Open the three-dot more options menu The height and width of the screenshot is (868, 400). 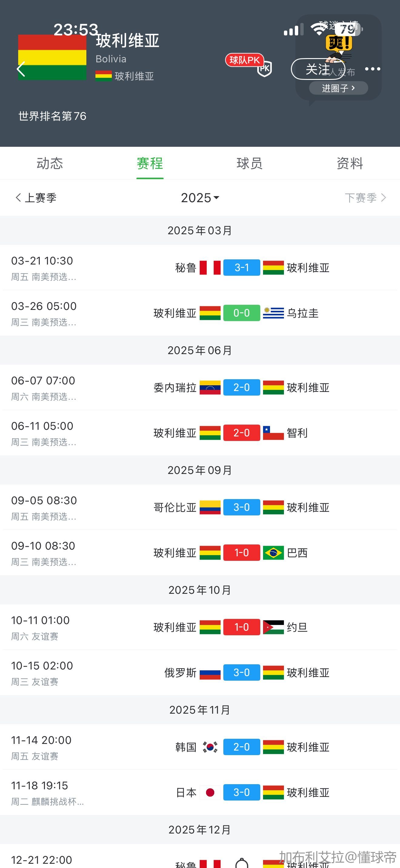[x=372, y=69]
